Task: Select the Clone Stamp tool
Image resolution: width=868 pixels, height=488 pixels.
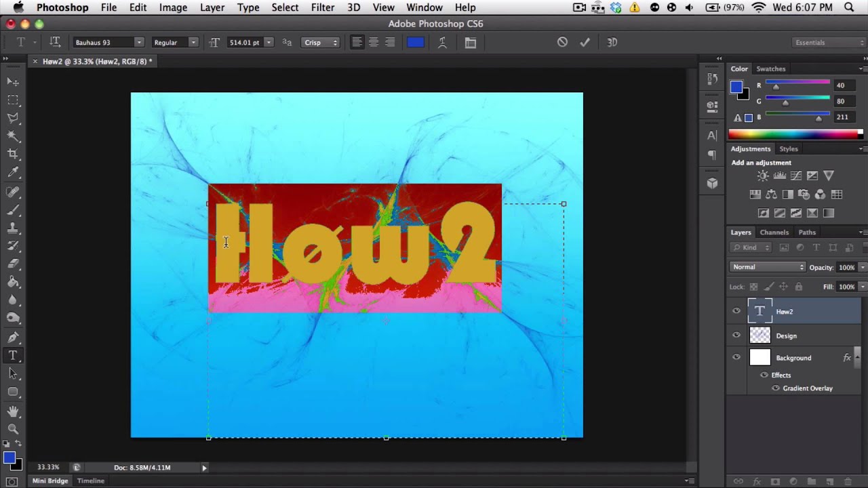Action: pyautogui.click(x=13, y=228)
